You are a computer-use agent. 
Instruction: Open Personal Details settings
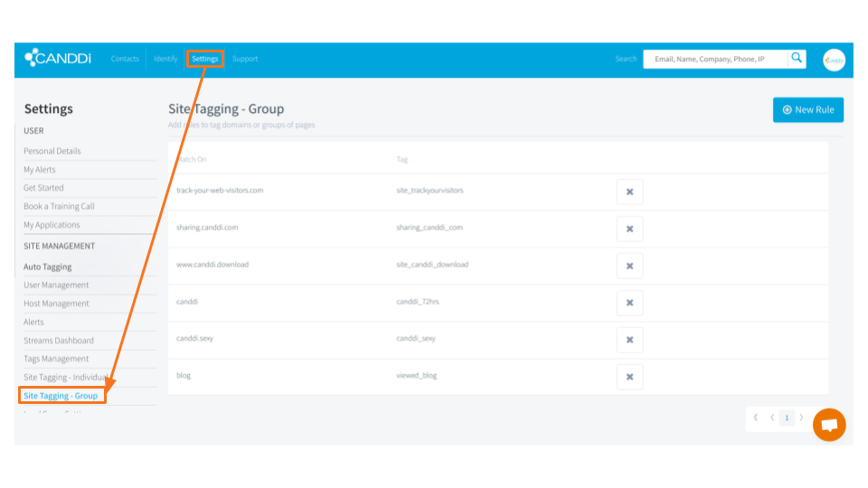point(52,151)
